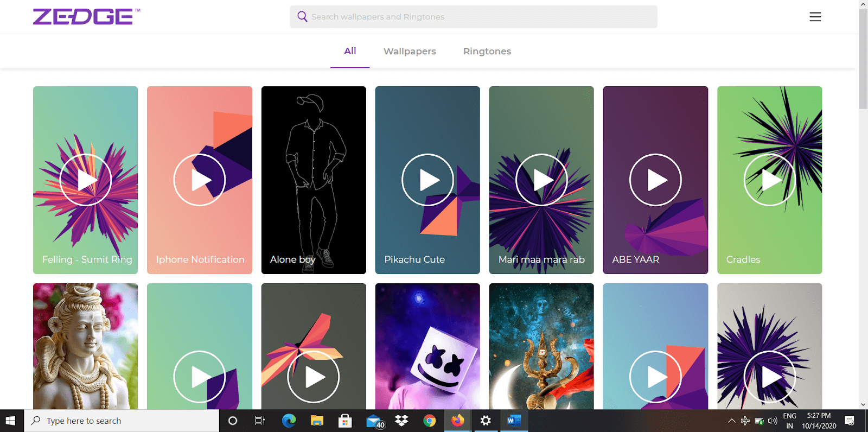Open File Explorer from the taskbar
This screenshot has width=868, height=432.
(x=317, y=421)
